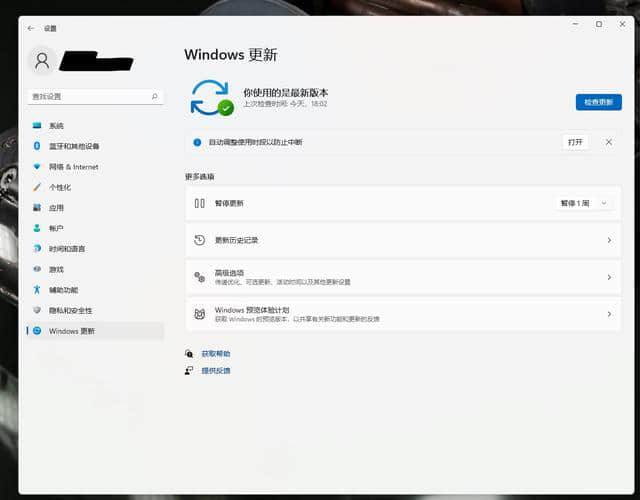Image resolution: width=640 pixels, height=500 pixels.
Task: Open 更新历史记录 via its chevron
Action: click(x=609, y=240)
